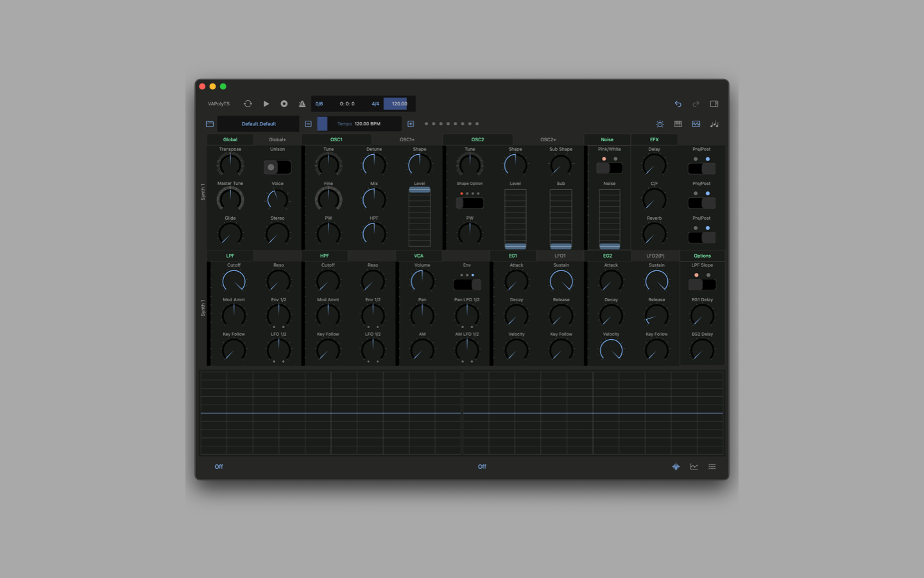
Task: Select the EG2 tab
Action: [x=608, y=256]
